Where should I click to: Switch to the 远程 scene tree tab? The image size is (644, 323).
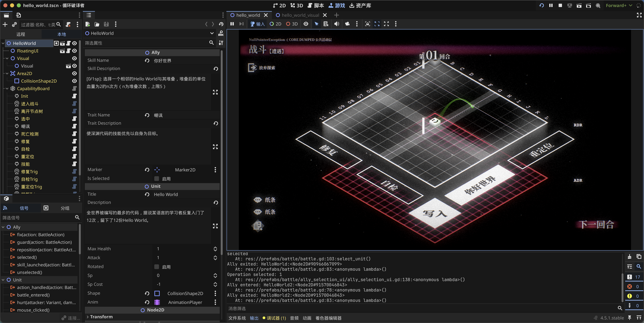pos(21,34)
